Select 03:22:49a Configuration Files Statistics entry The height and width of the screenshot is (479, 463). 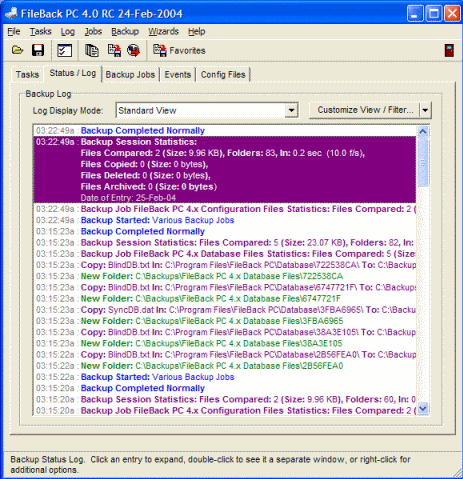(225, 209)
